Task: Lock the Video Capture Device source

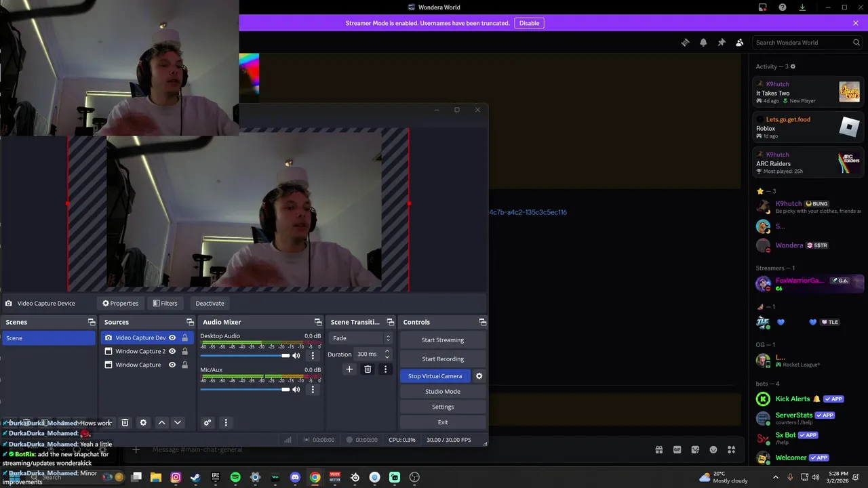Action: point(184,338)
